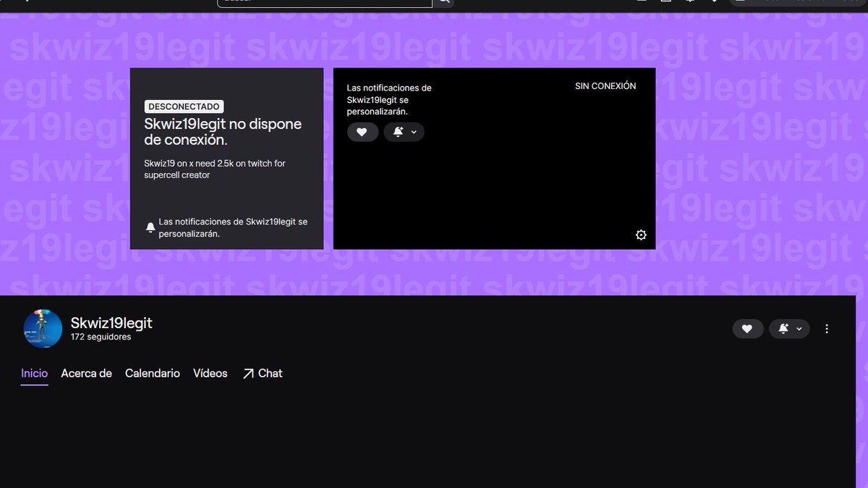868x488 pixels.
Task: Open the Acerca de tab
Action: 86,374
